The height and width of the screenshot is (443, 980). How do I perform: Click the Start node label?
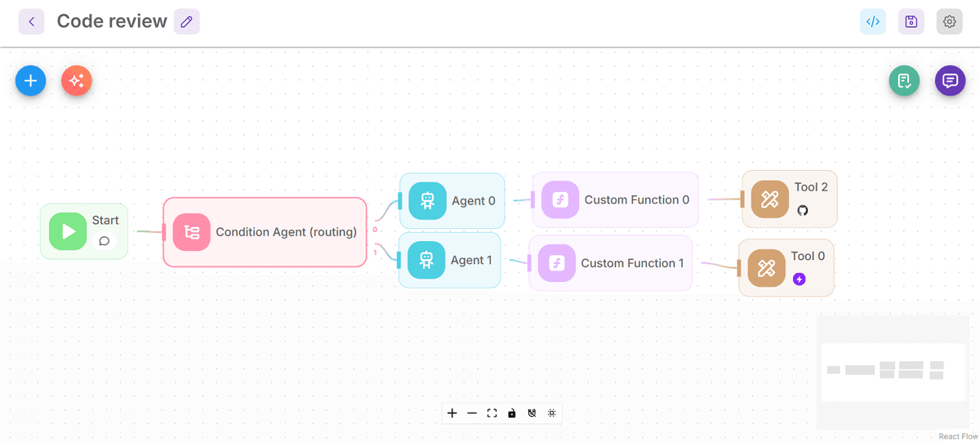[x=105, y=220]
